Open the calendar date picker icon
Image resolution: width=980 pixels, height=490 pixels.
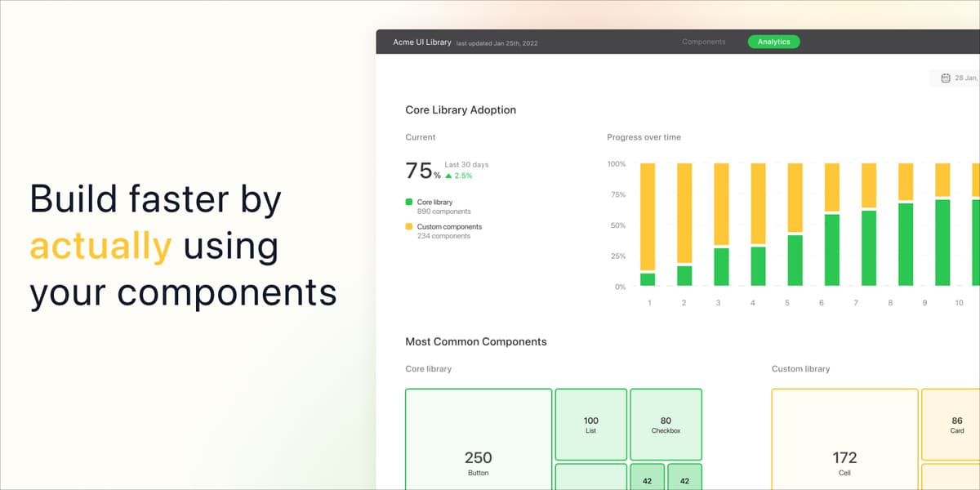tap(944, 77)
